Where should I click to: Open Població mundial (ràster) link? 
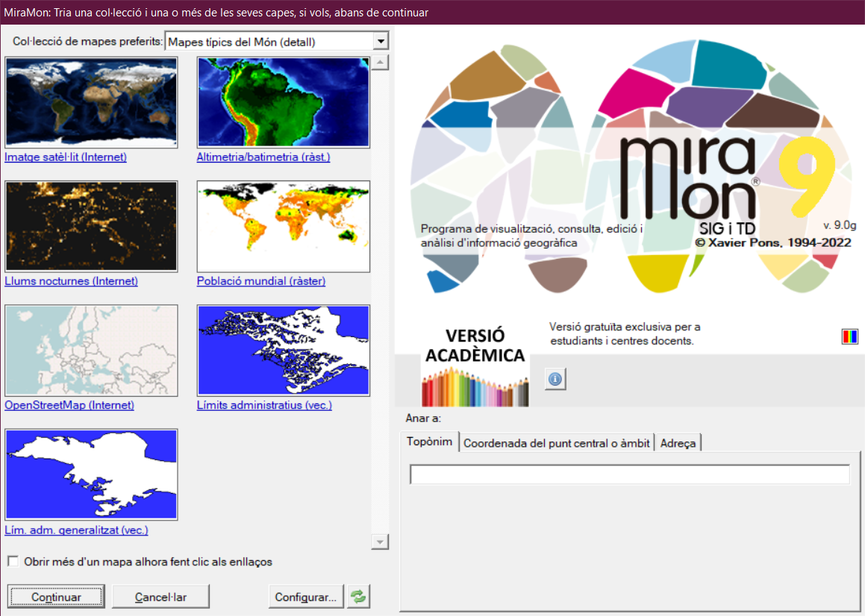point(261,281)
